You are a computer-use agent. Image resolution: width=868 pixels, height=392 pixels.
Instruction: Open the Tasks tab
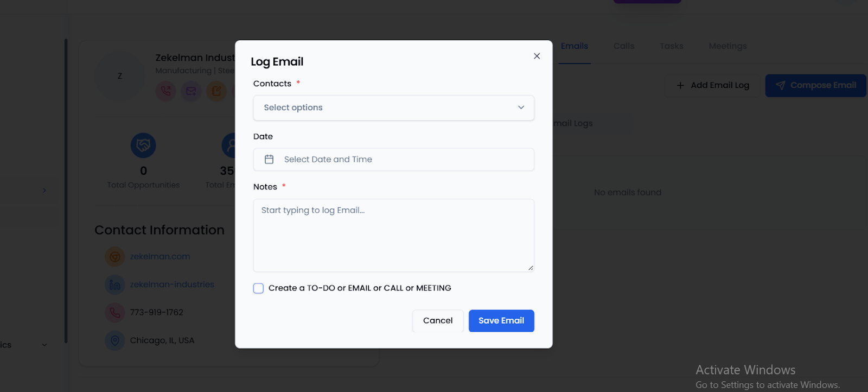click(671, 46)
